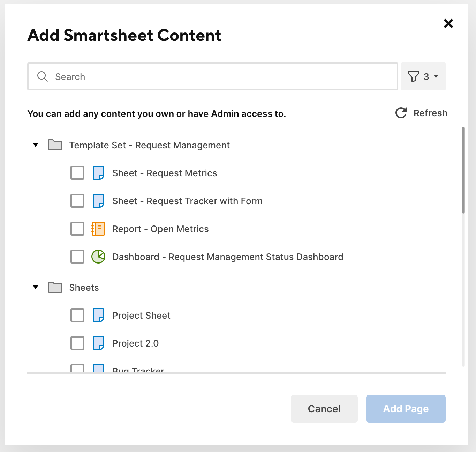Click the sheet icon beside Project Sheet

[x=98, y=315]
